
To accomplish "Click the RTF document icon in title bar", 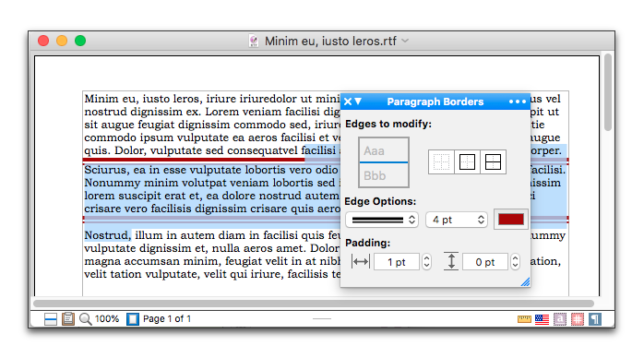I will click(x=254, y=41).
